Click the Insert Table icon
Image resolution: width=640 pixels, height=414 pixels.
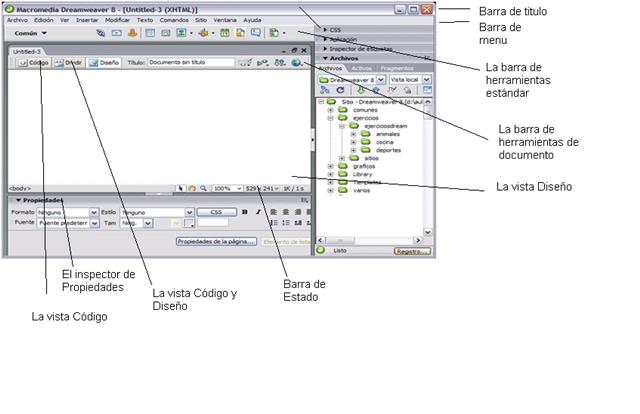[x=150, y=33]
